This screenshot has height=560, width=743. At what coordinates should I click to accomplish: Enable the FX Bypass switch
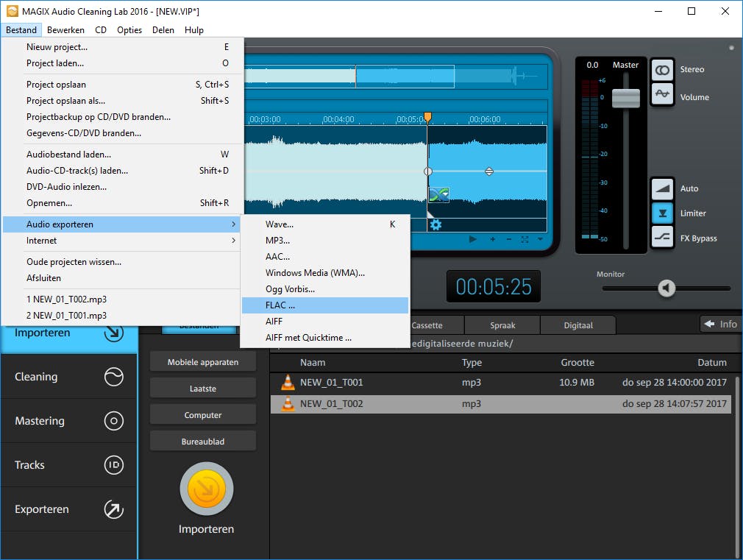point(662,238)
